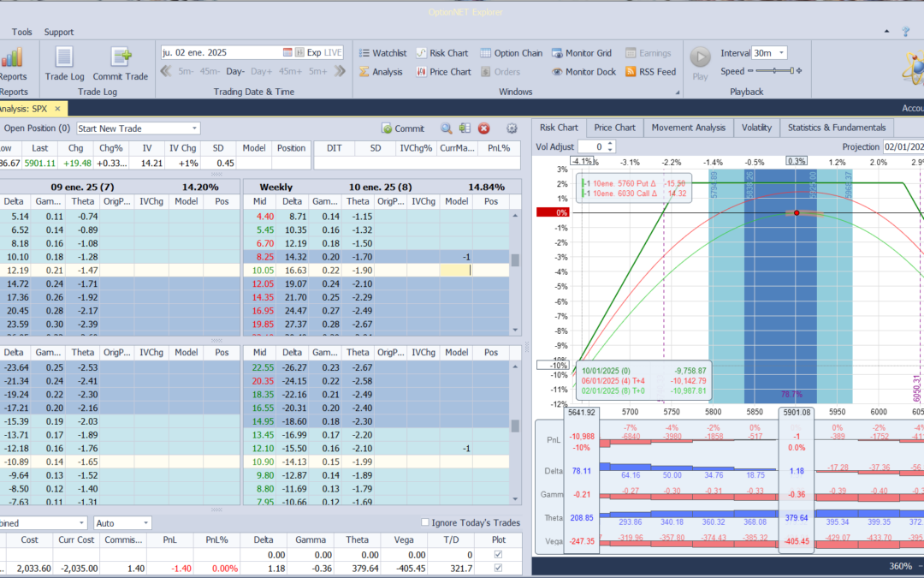The image size is (924, 578).
Task: Adjust the playback Speed slider
Action: point(773,72)
